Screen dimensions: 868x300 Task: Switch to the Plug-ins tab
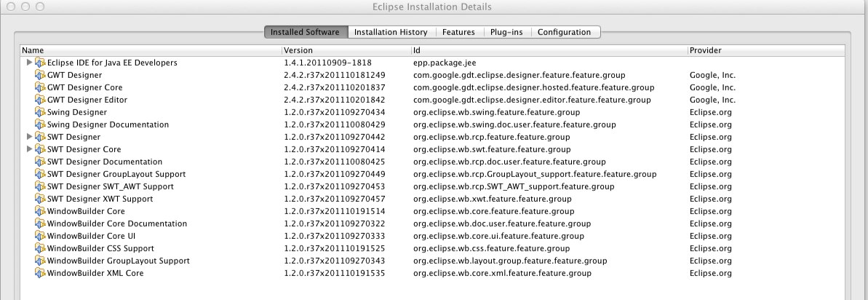[506, 32]
